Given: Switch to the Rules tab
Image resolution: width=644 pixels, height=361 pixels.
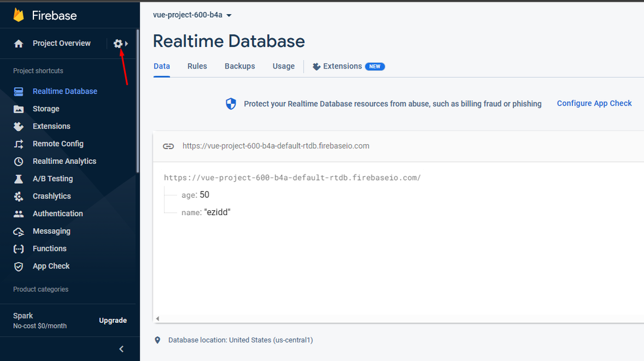Looking at the screenshot, I should click(197, 66).
